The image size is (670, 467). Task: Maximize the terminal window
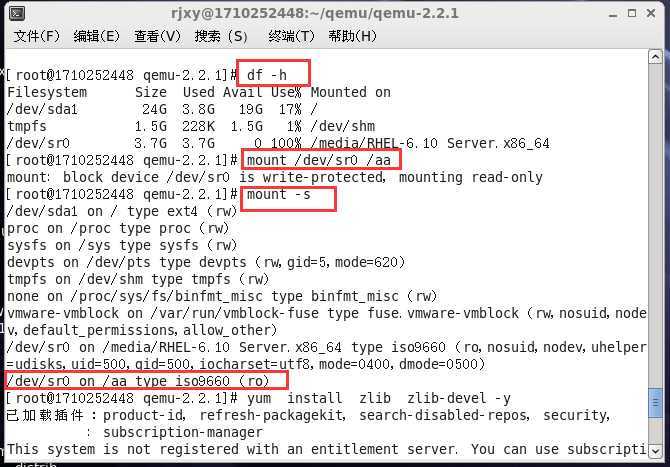point(632,13)
